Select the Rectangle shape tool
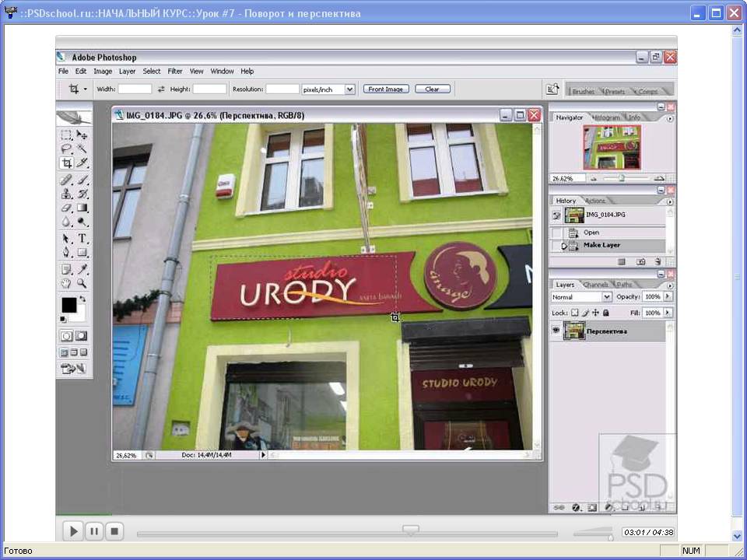 82,252
